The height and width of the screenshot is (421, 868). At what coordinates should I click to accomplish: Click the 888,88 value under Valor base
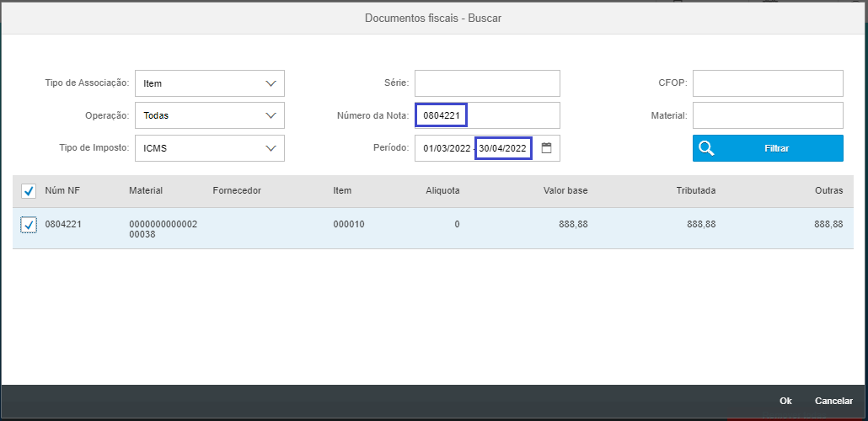click(x=574, y=224)
